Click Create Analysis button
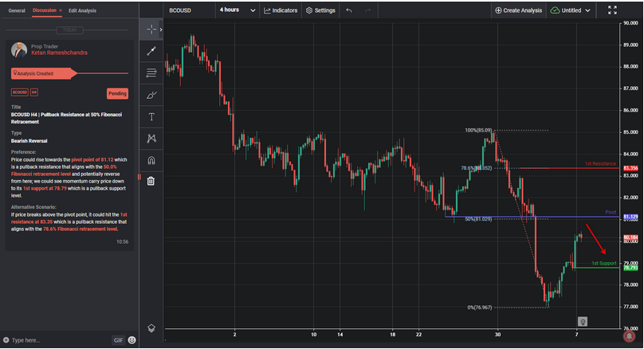 [x=518, y=10]
